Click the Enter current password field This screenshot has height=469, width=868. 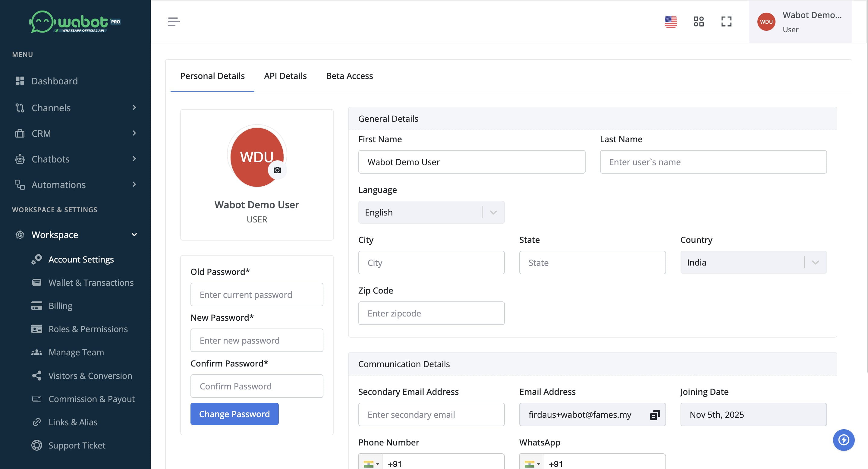pos(256,294)
